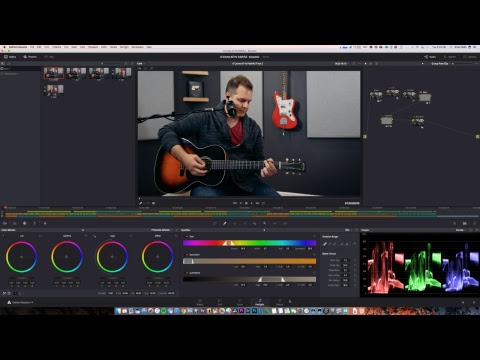Reset the Lift color wheel
This screenshot has height=360, width=480.
pyautogui.click(x=40, y=236)
